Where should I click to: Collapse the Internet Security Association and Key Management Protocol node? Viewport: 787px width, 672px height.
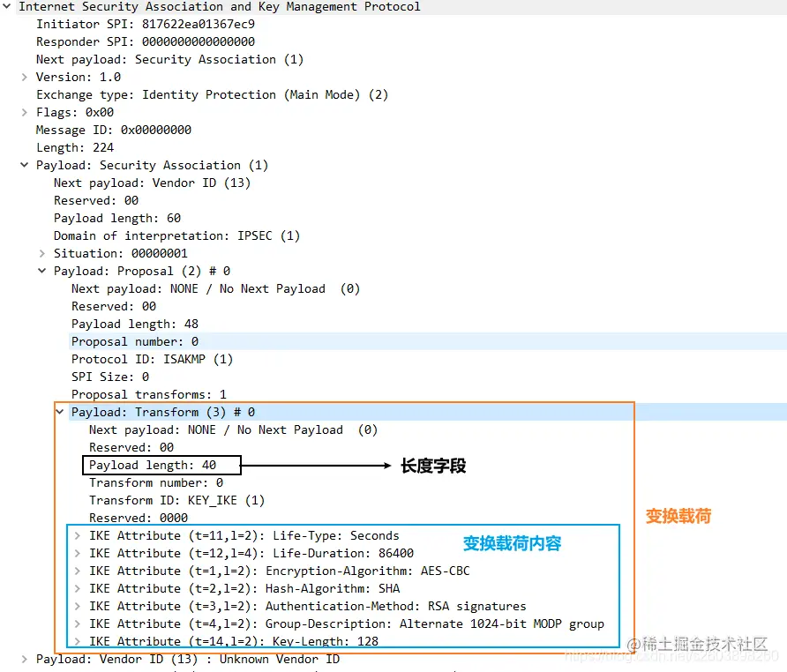click(x=7, y=6)
